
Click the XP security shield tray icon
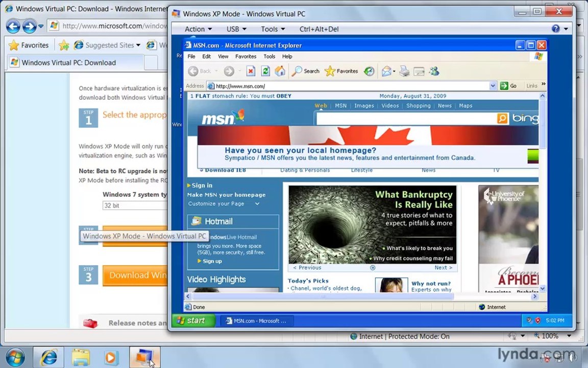point(538,320)
